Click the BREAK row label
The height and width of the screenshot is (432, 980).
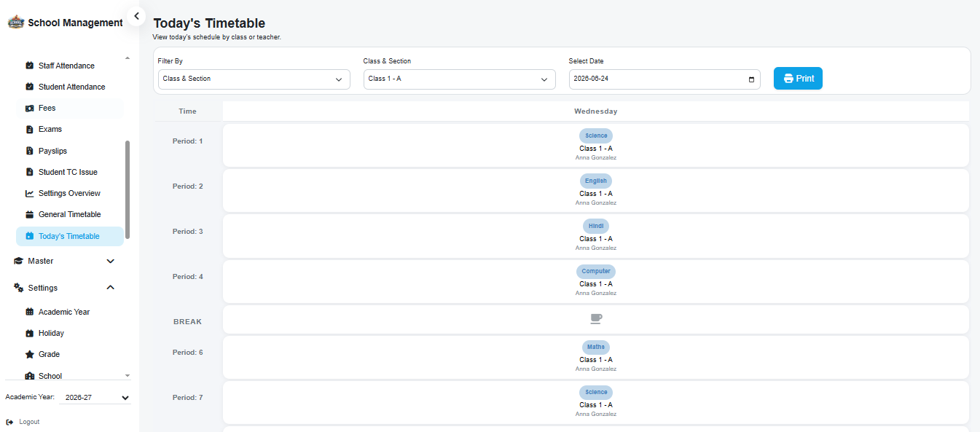[x=187, y=321]
